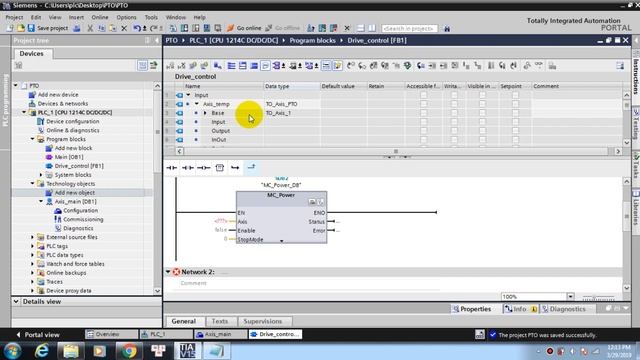Switch to the Axis_main editor in the taskbar
Viewport: 640px width, 360px height.
point(220,334)
